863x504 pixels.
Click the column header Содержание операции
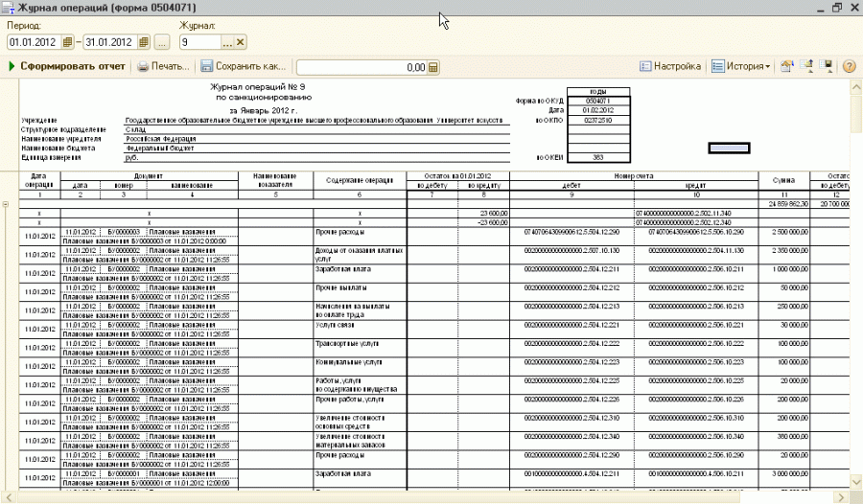(x=360, y=180)
